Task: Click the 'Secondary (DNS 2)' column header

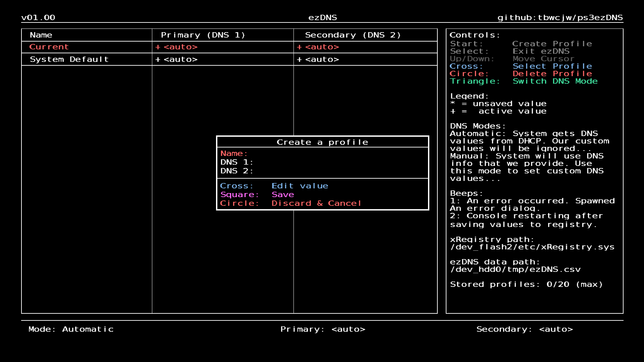Action: (353, 35)
